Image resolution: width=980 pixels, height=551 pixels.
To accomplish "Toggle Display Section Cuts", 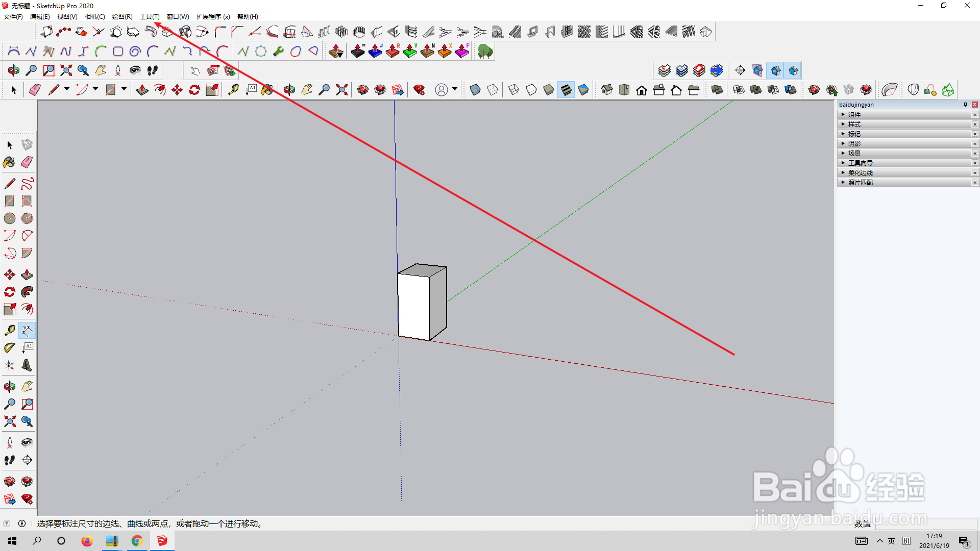I will pyautogui.click(x=775, y=70).
